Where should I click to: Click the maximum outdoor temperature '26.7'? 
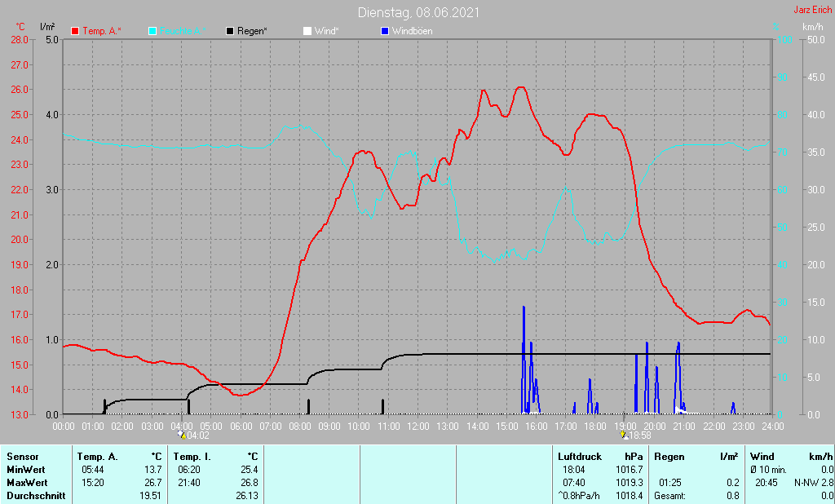point(152,483)
